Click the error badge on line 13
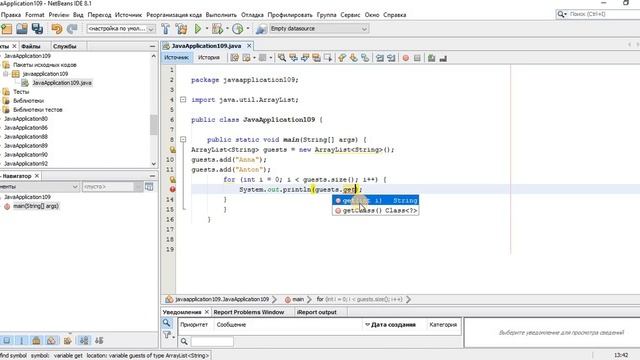Viewport: 640px width, 360px height. tap(173, 189)
